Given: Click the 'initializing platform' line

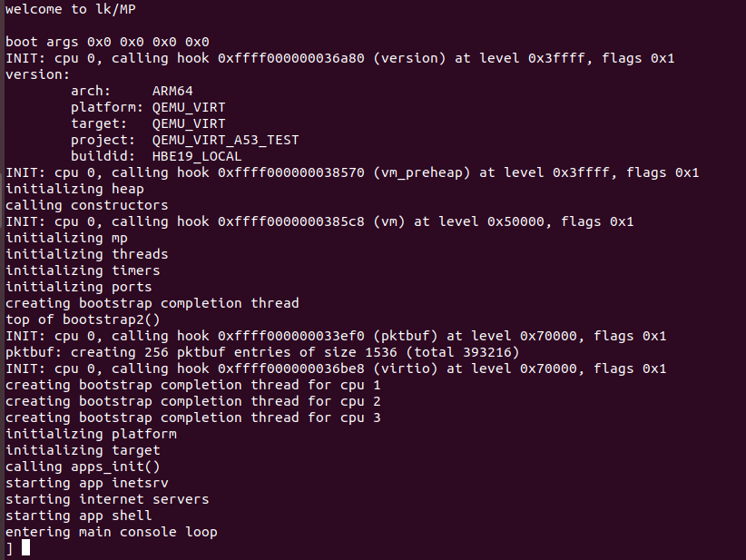Looking at the screenshot, I should (x=92, y=434).
